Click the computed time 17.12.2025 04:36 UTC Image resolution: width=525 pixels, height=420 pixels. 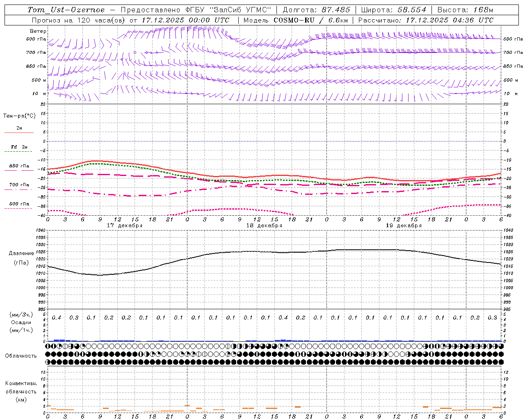pyautogui.click(x=450, y=20)
